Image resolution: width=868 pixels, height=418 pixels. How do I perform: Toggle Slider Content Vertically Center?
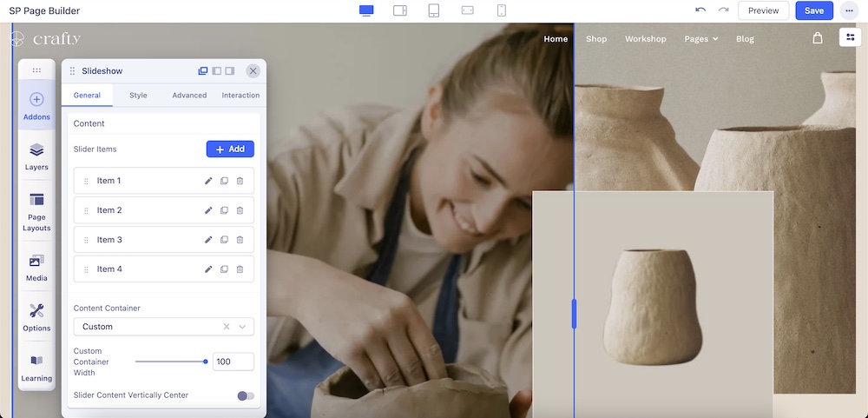246,395
